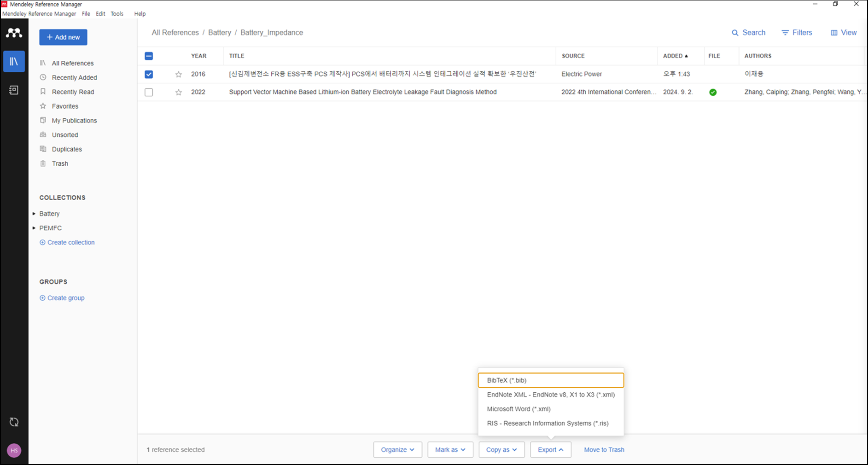Open the Copy as dropdown
The width and height of the screenshot is (868, 465).
pyautogui.click(x=502, y=450)
